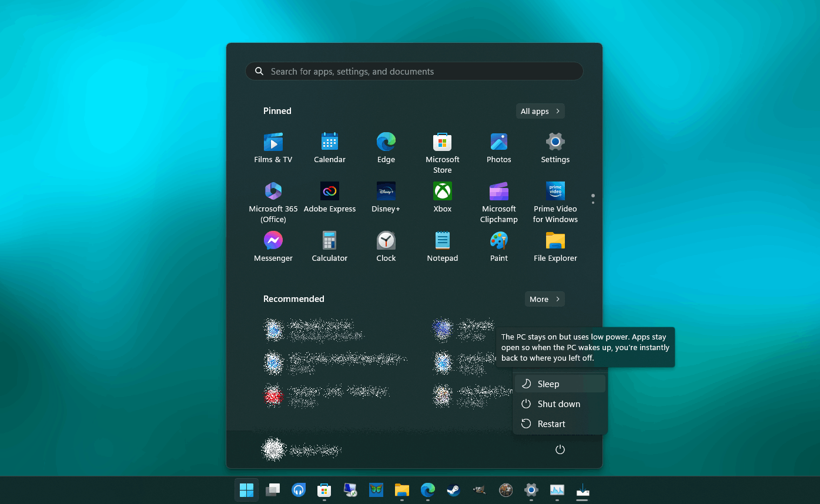Viewport: 820px width, 504px height.
Task: Expand the All apps list
Action: click(540, 111)
